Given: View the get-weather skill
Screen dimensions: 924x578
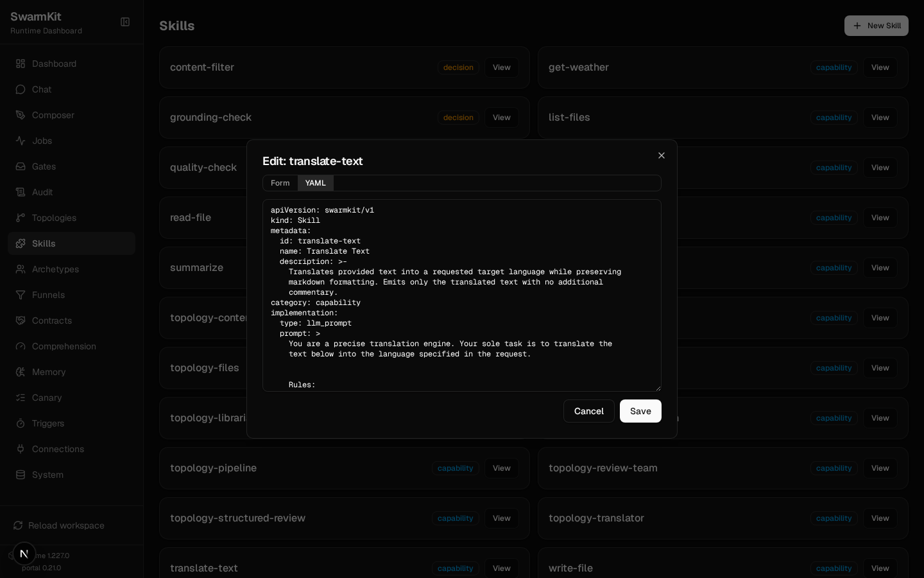Looking at the screenshot, I should (880, 67).
